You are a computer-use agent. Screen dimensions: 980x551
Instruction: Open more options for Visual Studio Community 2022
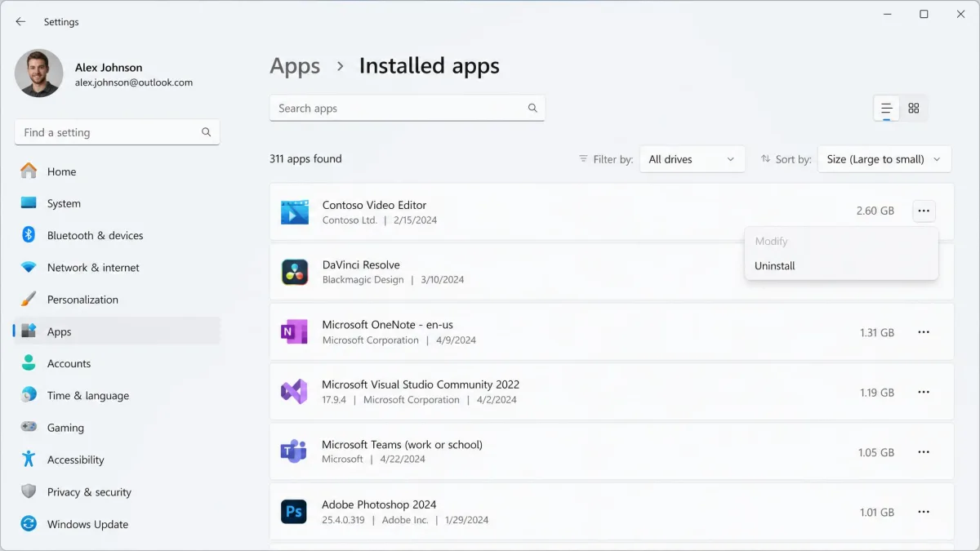pyautogui.click(x=924, y=392)
